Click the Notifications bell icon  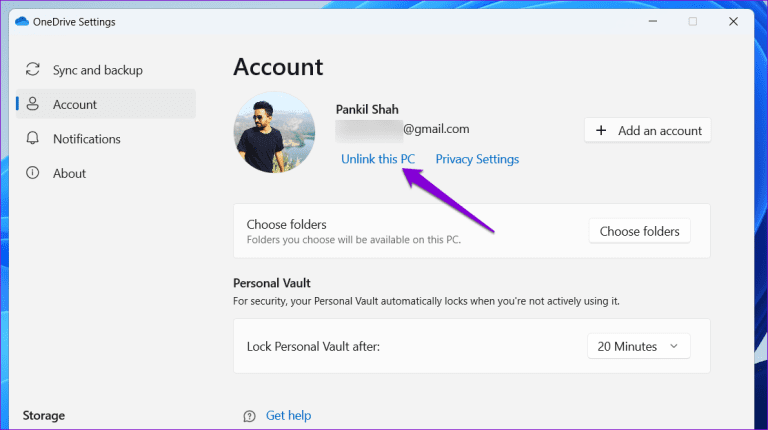(x=33, y=139)
